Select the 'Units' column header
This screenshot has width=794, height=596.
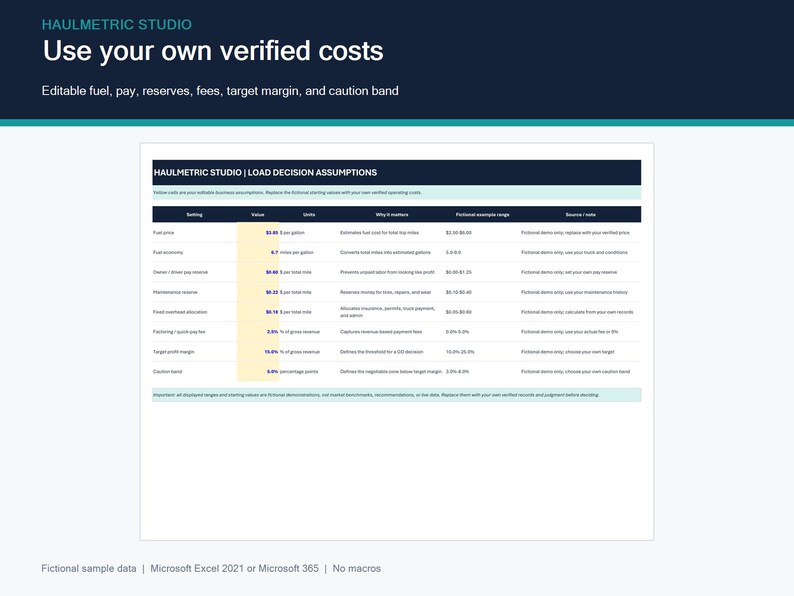pos(309,215)
